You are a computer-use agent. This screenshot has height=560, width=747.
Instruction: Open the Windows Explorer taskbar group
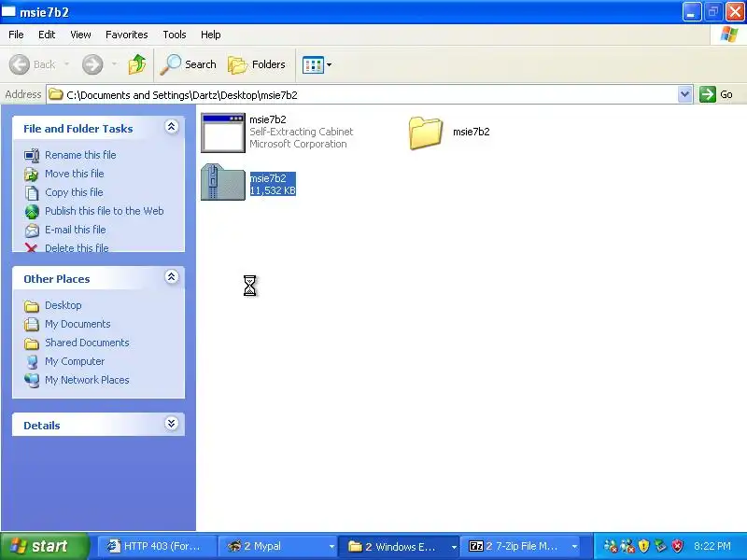click(x=399, y=546)
